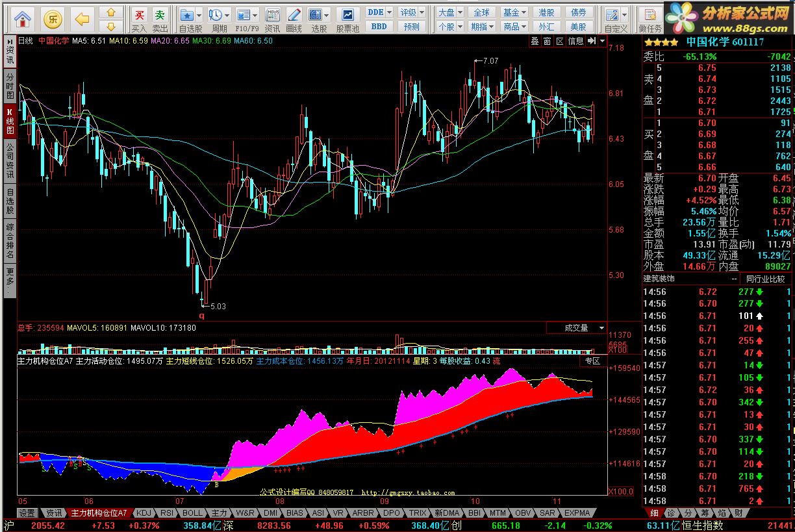Open the 更多 sidebar tab

(x=10, y=281)
